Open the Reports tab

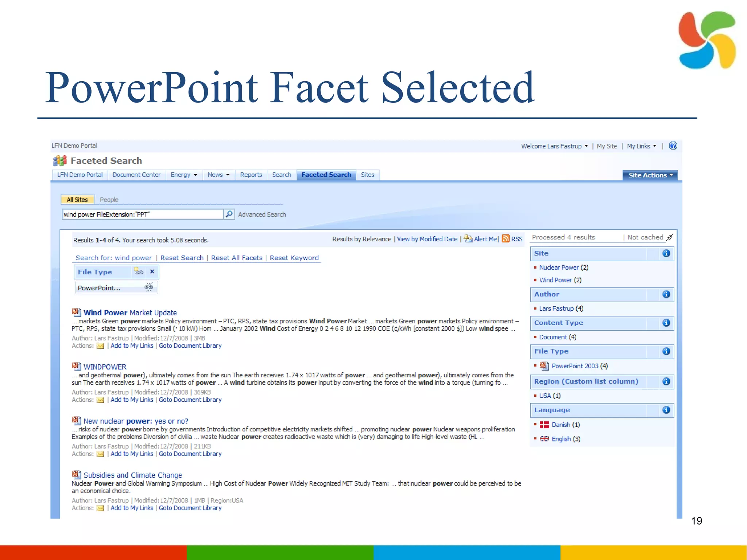[x=251, y=175]
